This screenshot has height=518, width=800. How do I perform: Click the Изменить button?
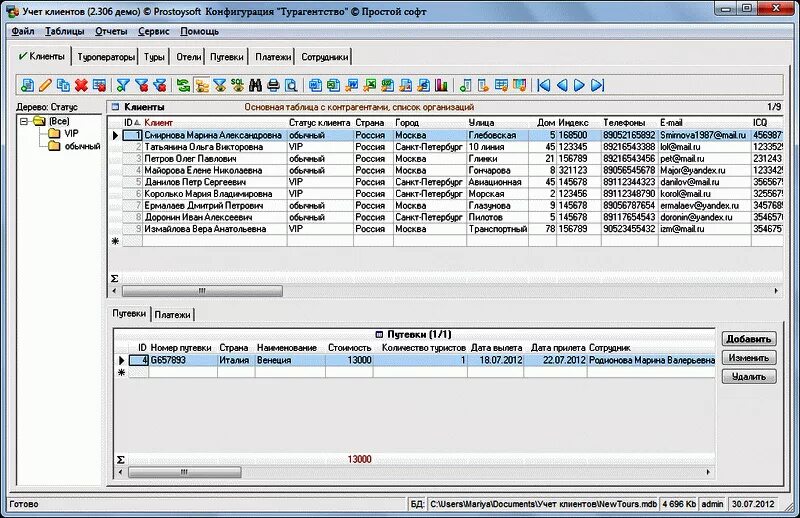pyautogui.click(x=749, y=358)
